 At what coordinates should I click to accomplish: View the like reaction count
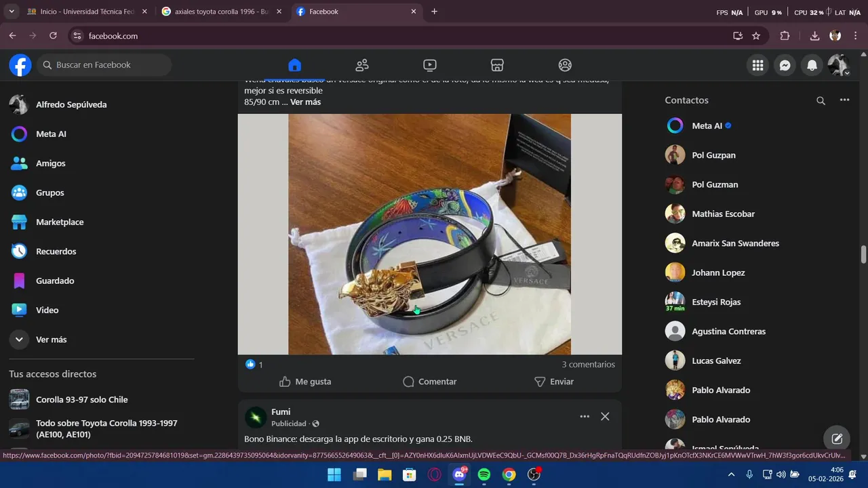[254, 365]
